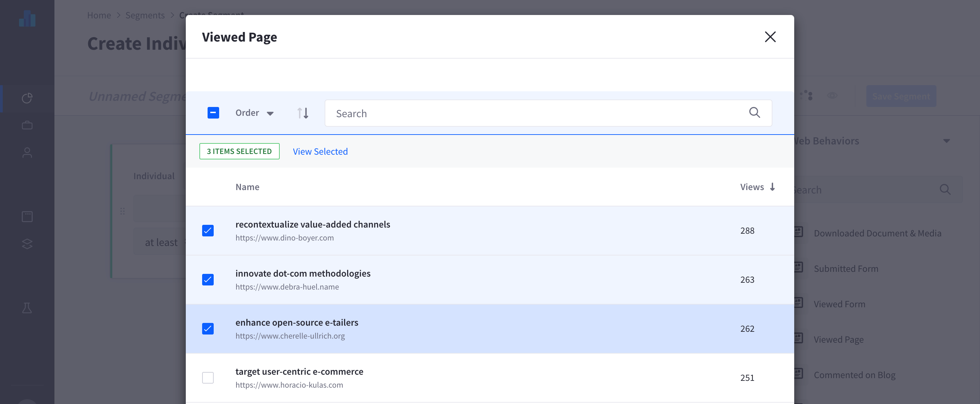Uncheck recontextualize value-added channels row
The height and width of the screenshot is (404, 980).
click(208, 230)
